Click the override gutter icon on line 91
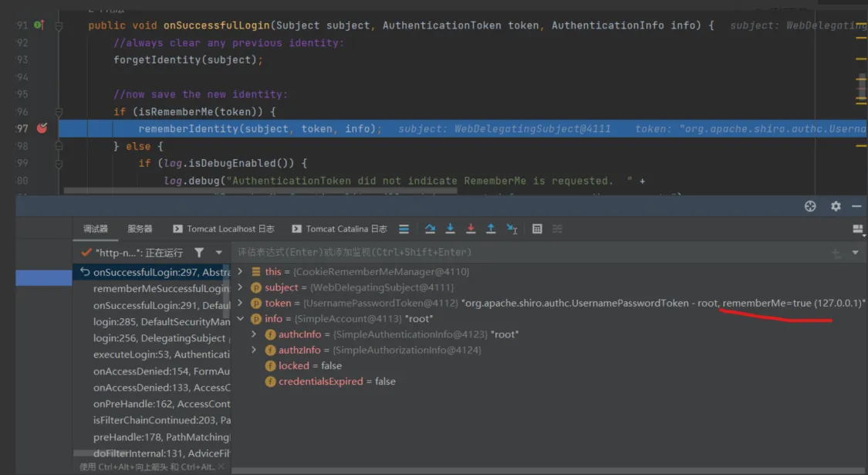The image size is (868, 475). click(x=39, y=25)
